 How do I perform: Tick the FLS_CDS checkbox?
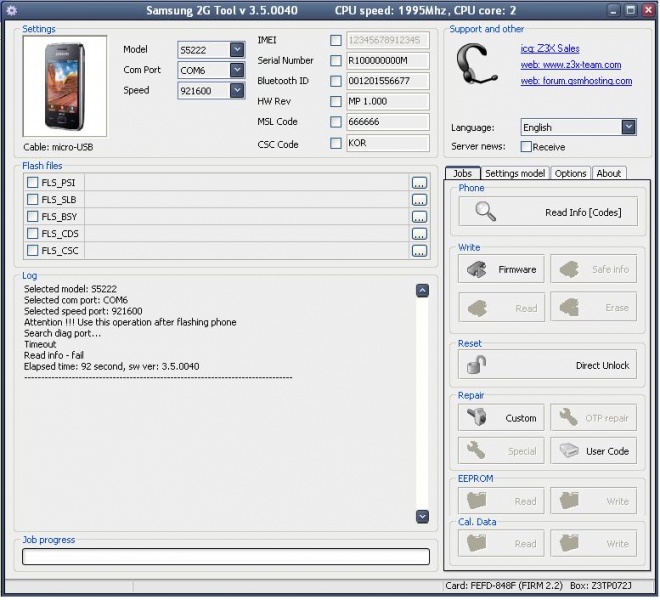[32, 233]
